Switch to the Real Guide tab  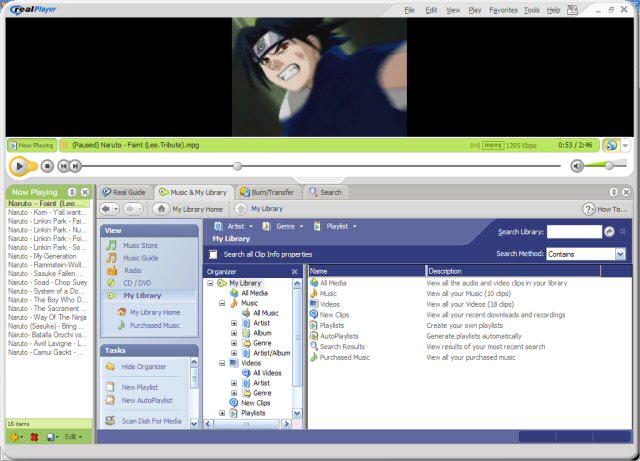[x=124, y=192]
